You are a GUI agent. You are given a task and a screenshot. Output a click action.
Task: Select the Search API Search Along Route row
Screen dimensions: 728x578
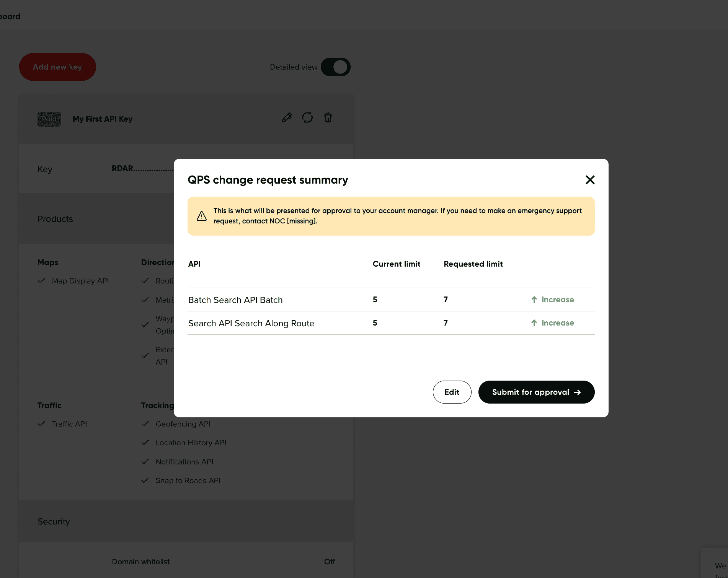pyautogui.click(x=251, y=323)
